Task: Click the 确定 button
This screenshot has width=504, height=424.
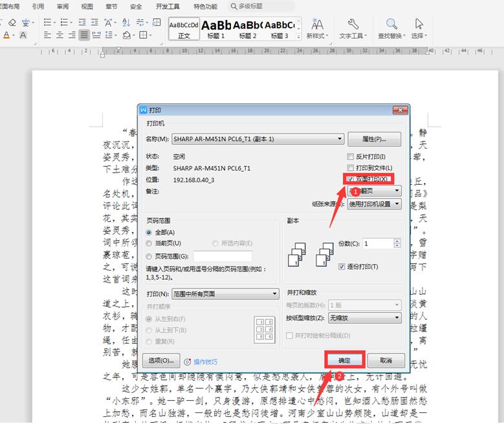Action: [x=344, y=360]
